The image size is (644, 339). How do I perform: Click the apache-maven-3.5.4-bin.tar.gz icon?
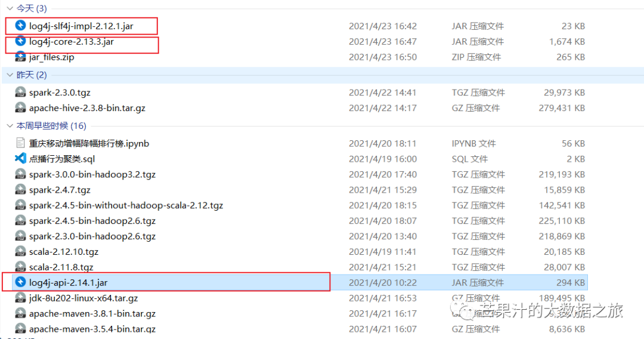click(x=20, y=329)
